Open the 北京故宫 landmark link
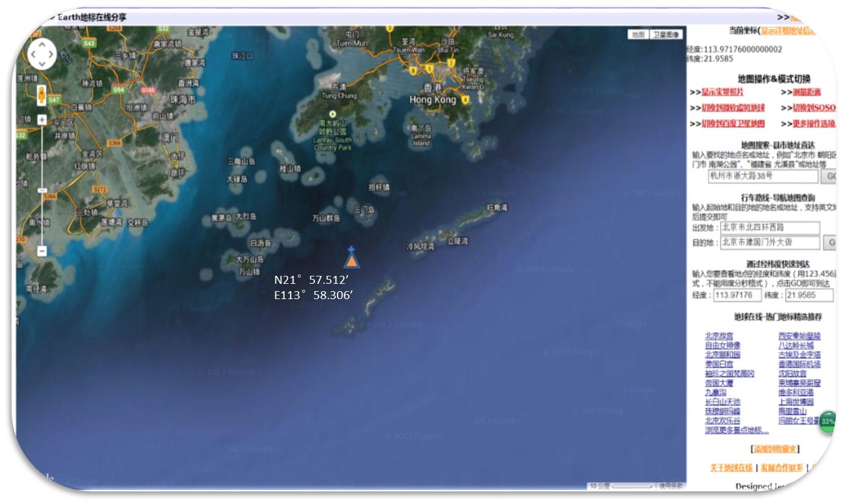This screenshot has height=504, width=843. coord(718,336)
